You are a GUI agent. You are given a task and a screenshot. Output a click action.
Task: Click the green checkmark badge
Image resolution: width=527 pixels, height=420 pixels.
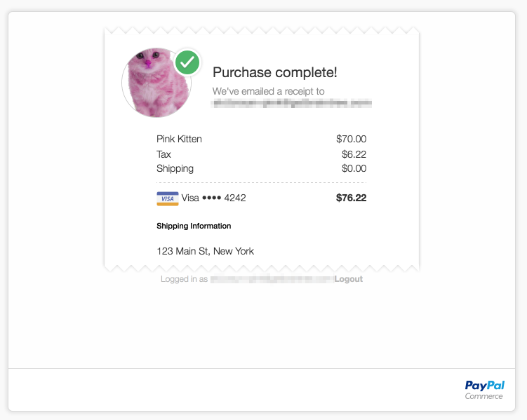pyautogui.click(x=187, y=62)
